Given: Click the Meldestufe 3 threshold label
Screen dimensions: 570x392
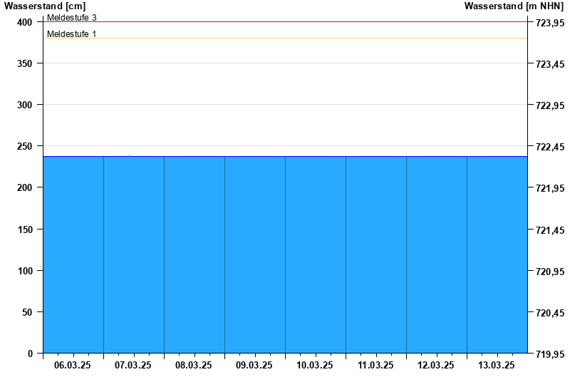Looking at the screenshot, I should (x=72, y=17).
